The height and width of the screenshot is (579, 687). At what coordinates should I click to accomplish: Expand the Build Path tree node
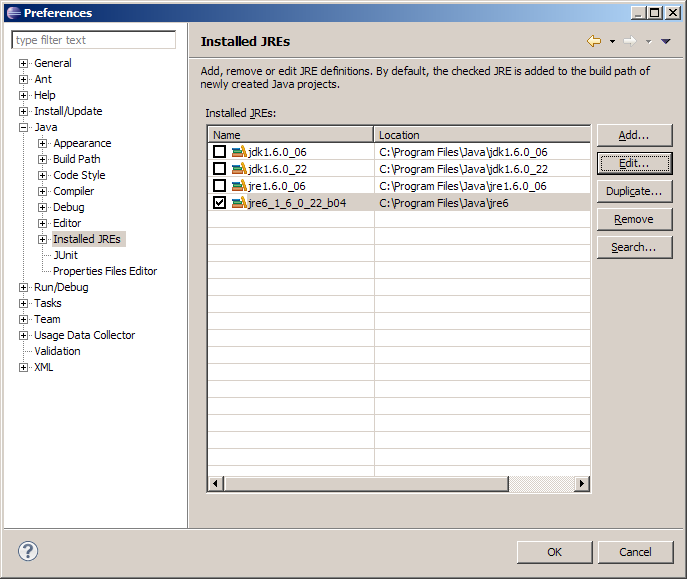(x=42, y=159)
